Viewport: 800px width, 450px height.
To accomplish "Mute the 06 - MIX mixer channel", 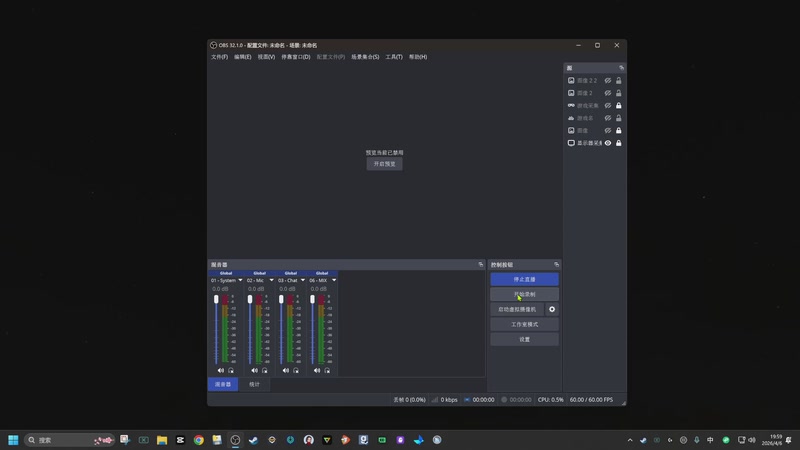I will click(x=317, y=370).
